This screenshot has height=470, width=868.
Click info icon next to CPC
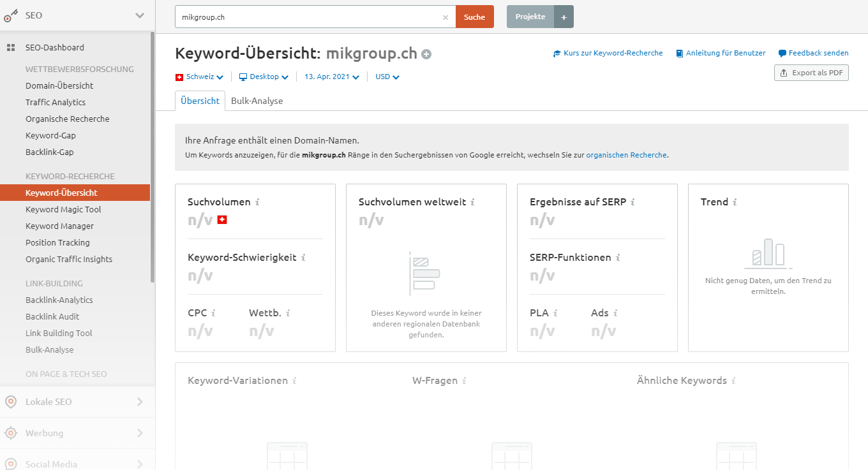pyautogui.click(x=213, y=313)
